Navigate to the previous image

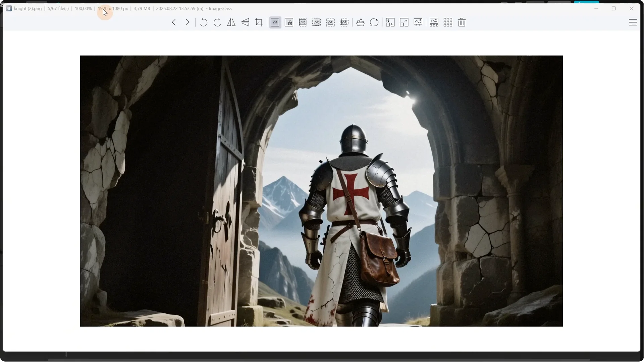tap(174, 22)
